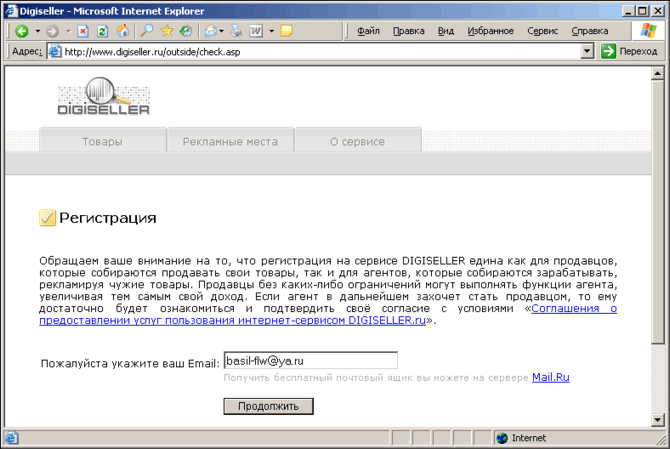Open the Справка menu
670x449 pixels.
[590, 31]
